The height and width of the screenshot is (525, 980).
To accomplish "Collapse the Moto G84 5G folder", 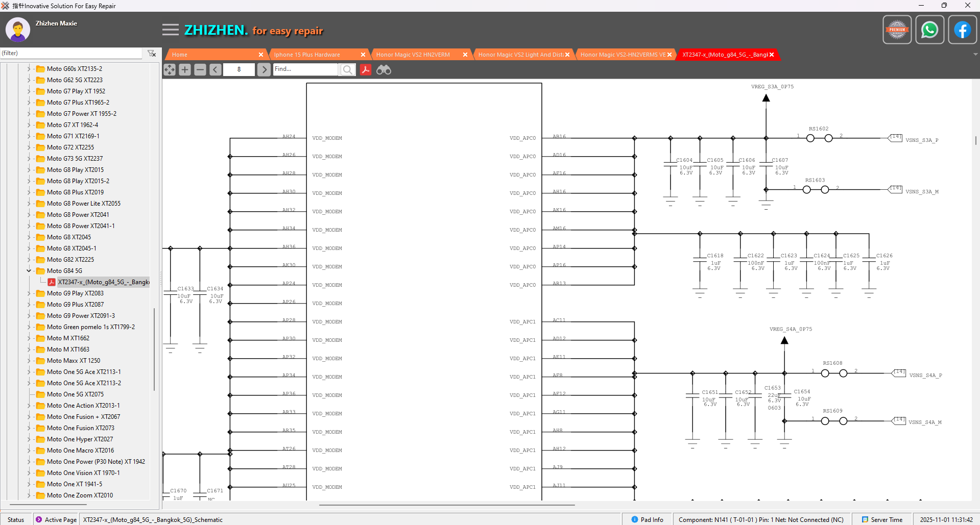I will point(29,270).
